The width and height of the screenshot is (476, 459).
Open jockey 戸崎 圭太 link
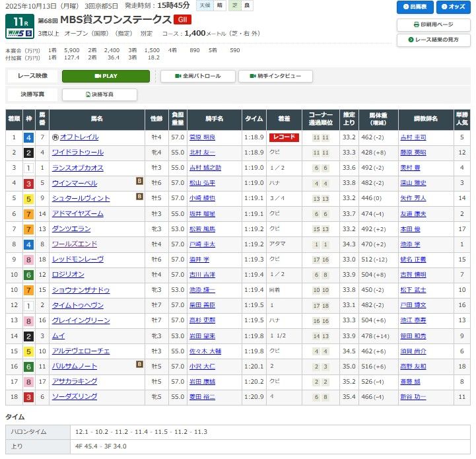[202, 244]
